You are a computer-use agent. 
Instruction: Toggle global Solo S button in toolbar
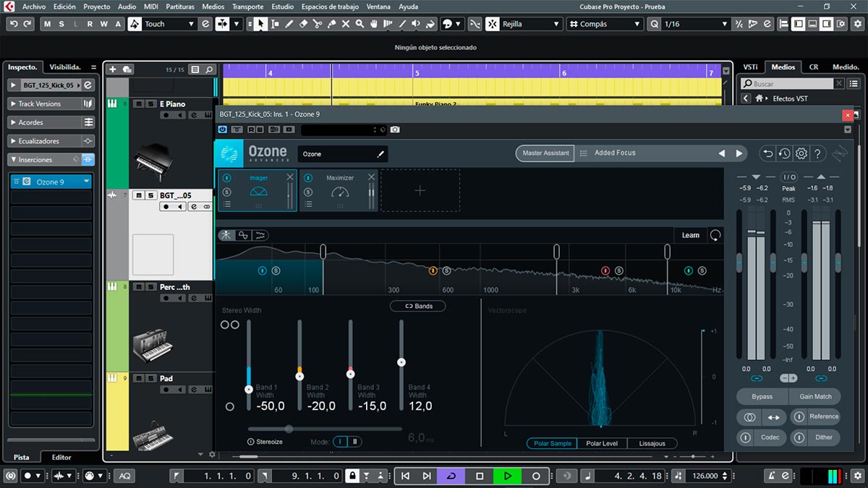[x=61, y=24]
